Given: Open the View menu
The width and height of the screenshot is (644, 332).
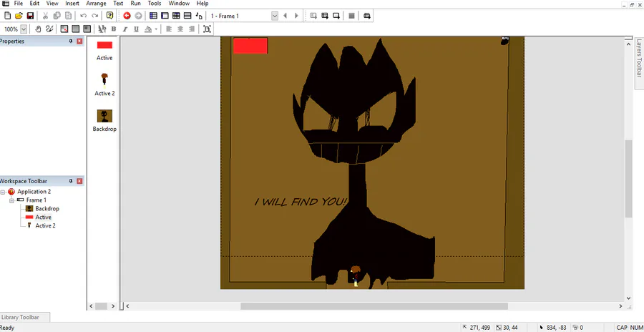Looking at the screenshot, I should click(x=52, y=4).
